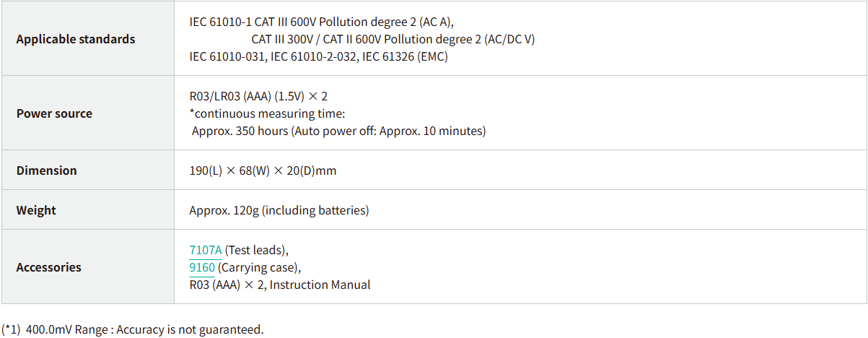Click the Dimension row header
This screenshot has height=338, width=868.
coord(46,170)
